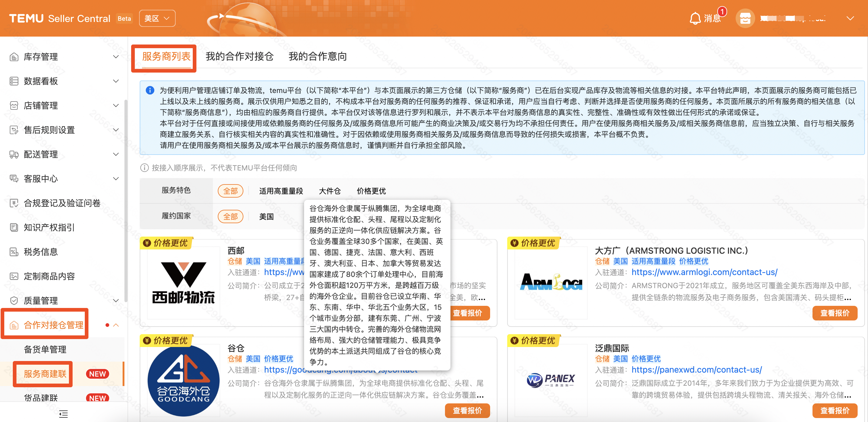The image size is (868, 422).
Task: Click the 售后规则设置 sidebar icon
Action: (14, 130)
